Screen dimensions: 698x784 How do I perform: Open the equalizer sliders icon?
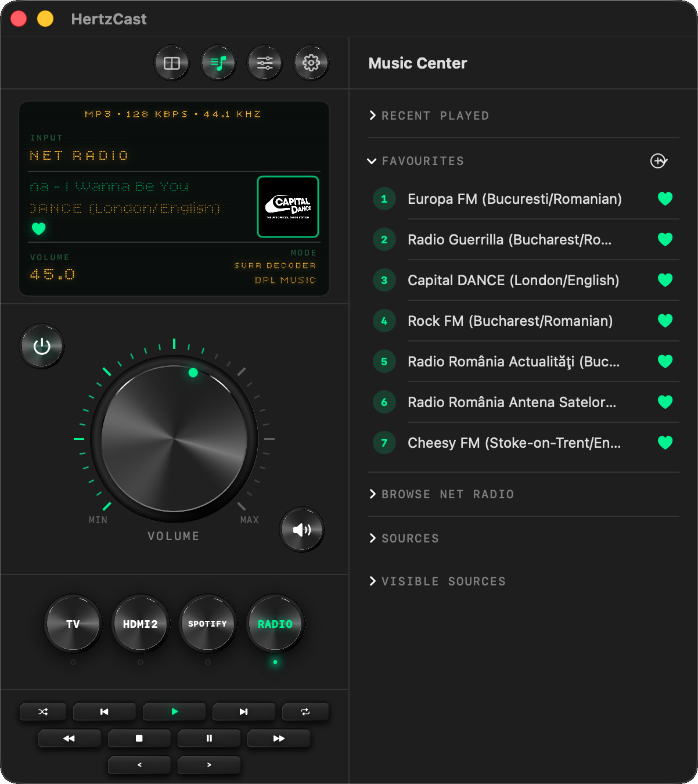(265, 63)
